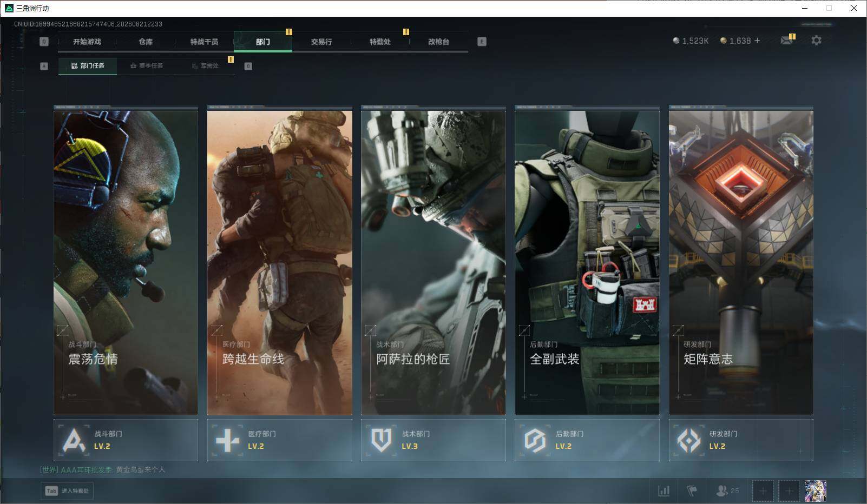
Task: Click the Tab 进入特勤处 button
Action: click(x=67, y=490)
